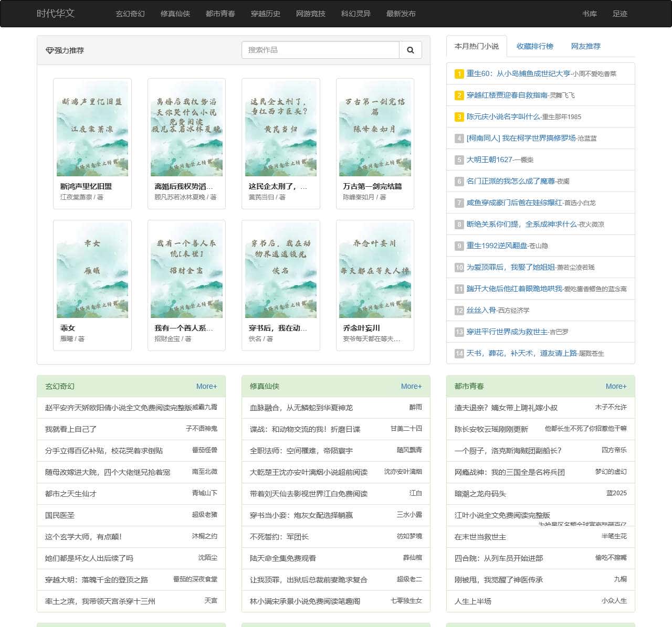Click the 书库 link

[x=589, y=14]
